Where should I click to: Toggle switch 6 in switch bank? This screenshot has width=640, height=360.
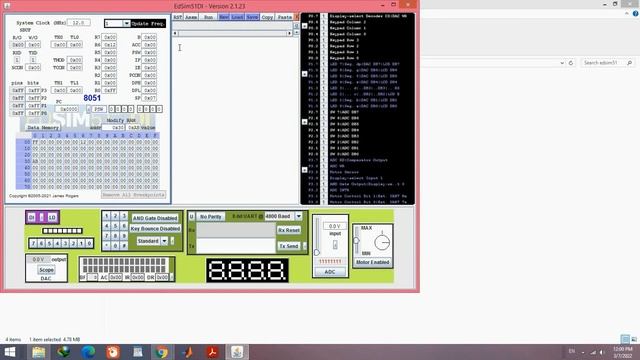[41, 244]
